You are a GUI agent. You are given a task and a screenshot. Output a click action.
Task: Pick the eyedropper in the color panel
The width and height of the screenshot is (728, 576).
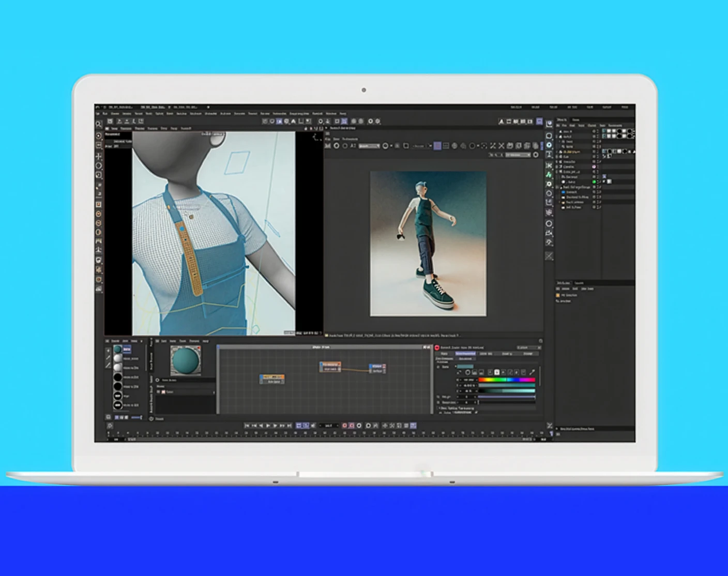click(532, 372)
